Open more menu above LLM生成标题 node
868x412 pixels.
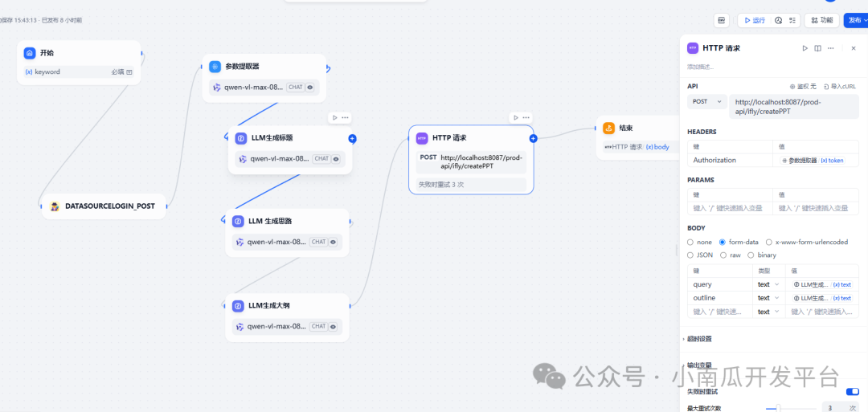pyautogui.click(x=345, y=117)
